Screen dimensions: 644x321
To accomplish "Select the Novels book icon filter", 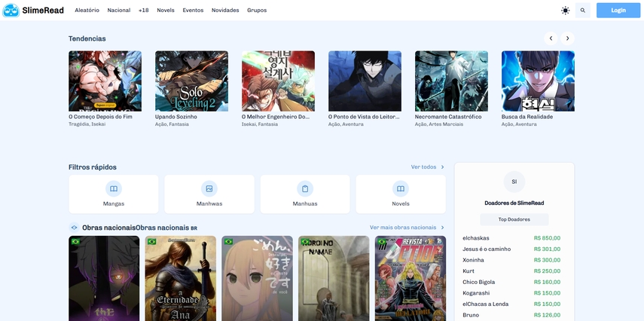I will pos(401,188).
